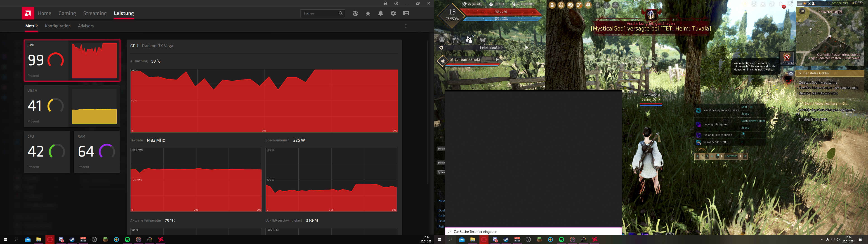The width and height of the screenshot is (868, 244).
Task: Open the notifications bell icon
Action: [380, 14]
